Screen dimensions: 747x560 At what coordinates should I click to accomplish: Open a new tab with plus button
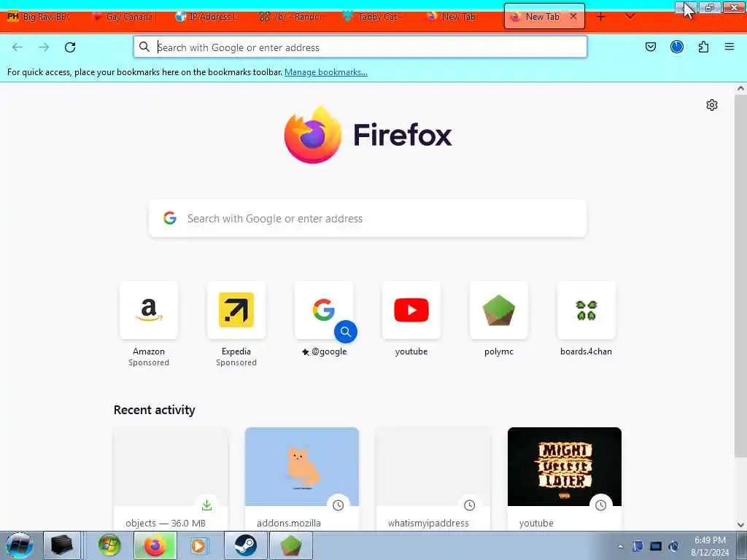601,17
